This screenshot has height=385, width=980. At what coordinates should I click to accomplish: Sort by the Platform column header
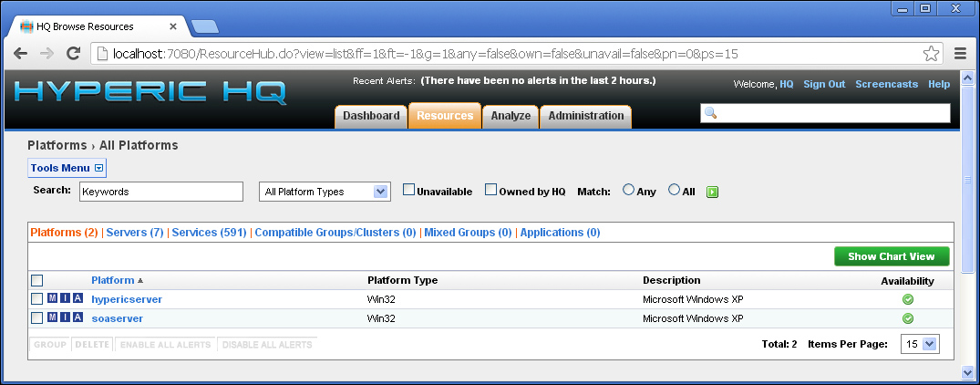click(x=112, y=281)
